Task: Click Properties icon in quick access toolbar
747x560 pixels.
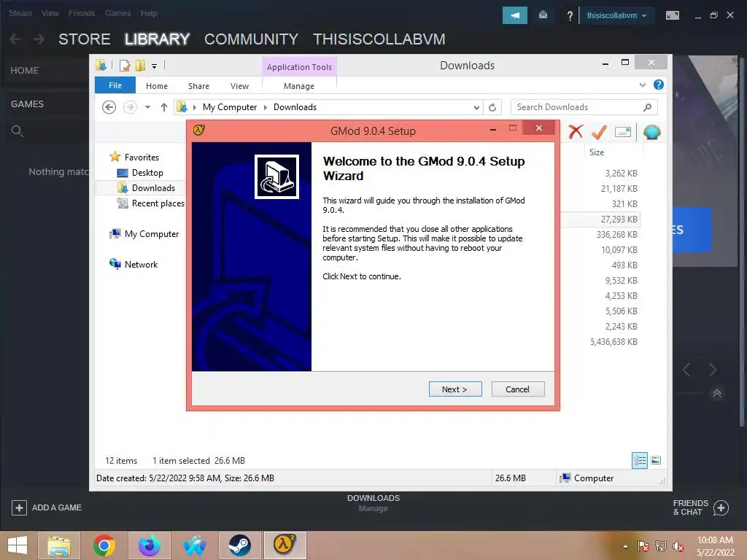Action: pyautogui.click(x=125, y=66)
